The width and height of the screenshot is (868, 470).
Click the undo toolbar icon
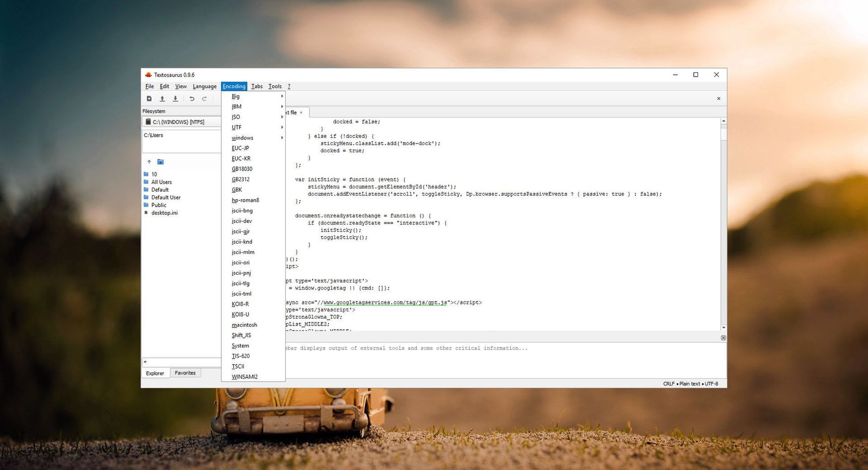[x=192, y=99]
